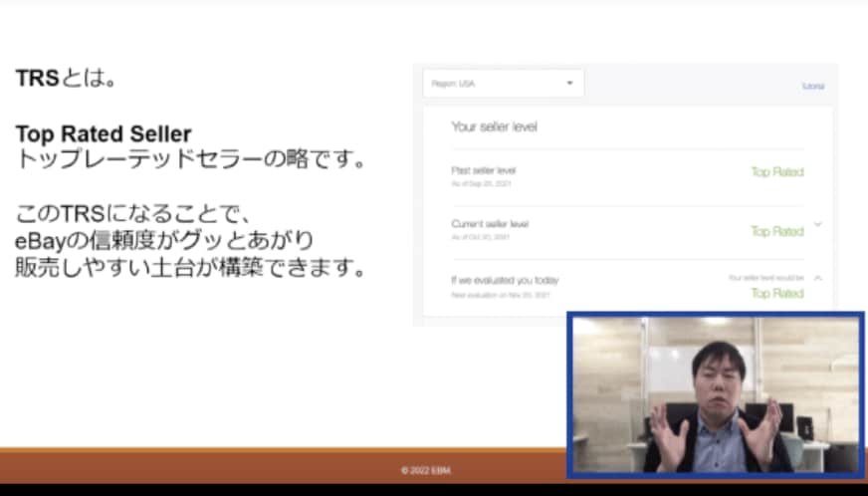Click 'Your seller level would be' caption
Screen dimensions: 868x496
pyautogui.click(x=766, y=278)
